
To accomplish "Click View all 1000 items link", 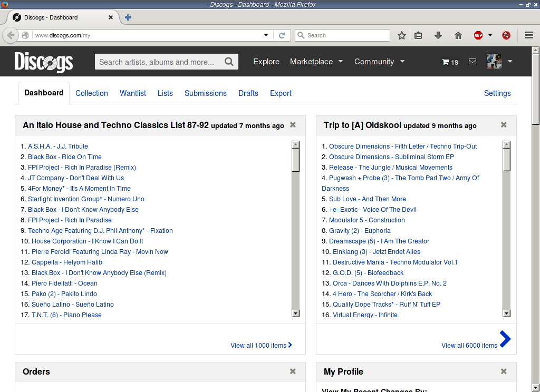I will (x=261, y=345).
